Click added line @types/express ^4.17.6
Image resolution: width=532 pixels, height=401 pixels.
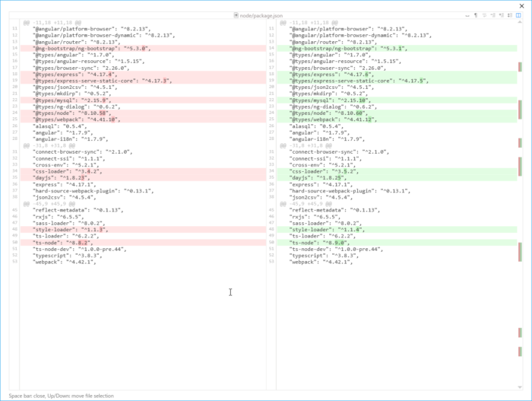click(397, 74)
